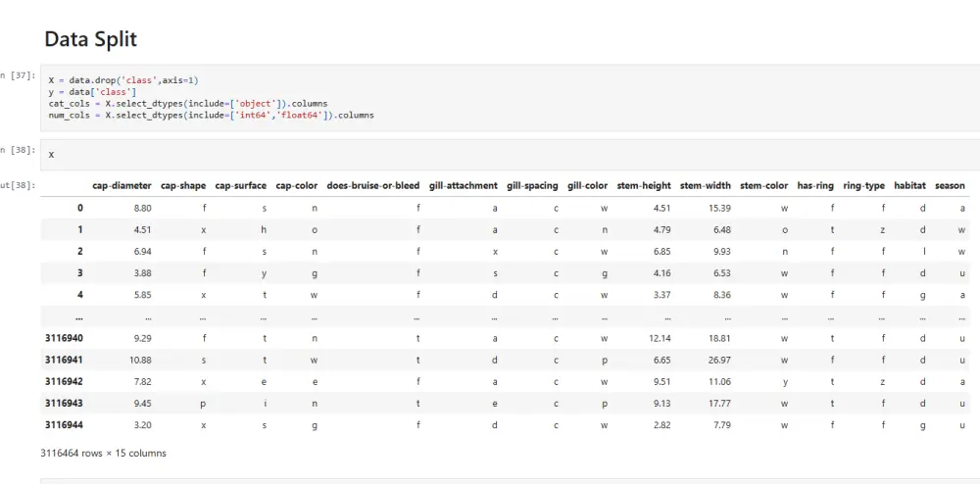Select the cap-diameter column header
The width and height of the screenshot is (980, 484).
[122, 185]
